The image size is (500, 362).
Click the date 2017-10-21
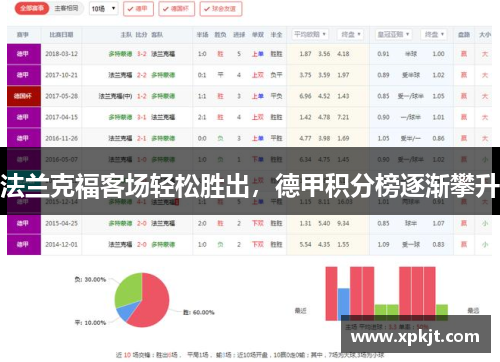tap(61, 75)
